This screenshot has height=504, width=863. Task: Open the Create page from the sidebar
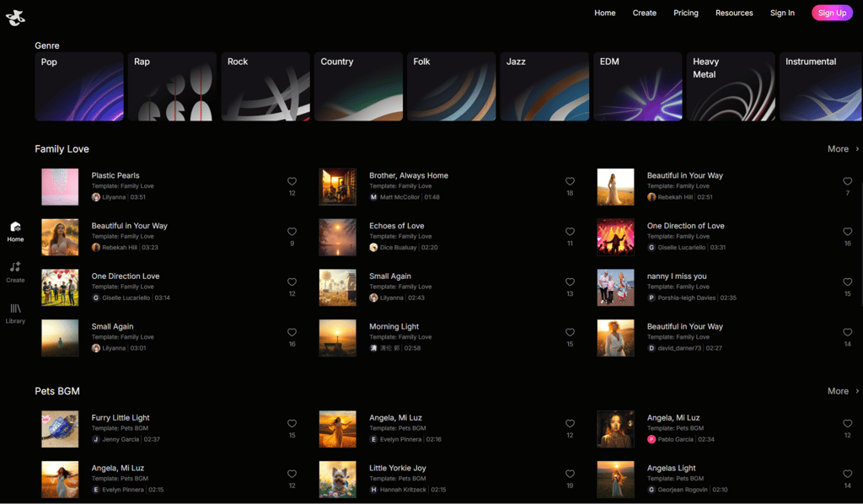coord(15,270)
